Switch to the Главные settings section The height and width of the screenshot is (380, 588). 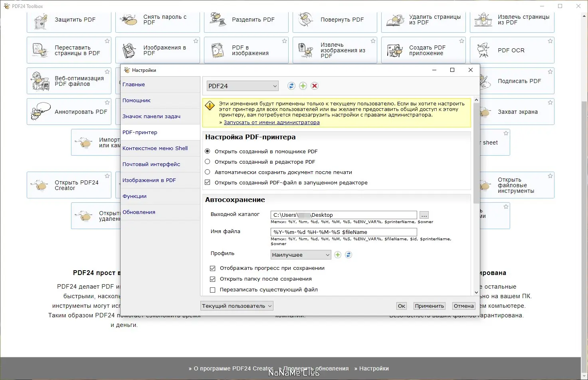tap(160, 85)
